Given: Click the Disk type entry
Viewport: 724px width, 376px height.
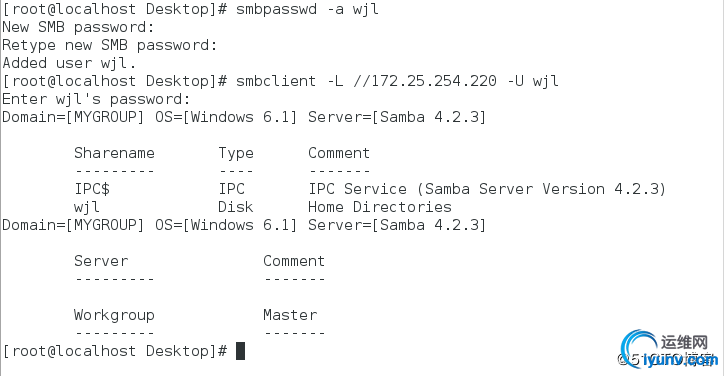Looking at the screenshot, I should click(235, 207).
